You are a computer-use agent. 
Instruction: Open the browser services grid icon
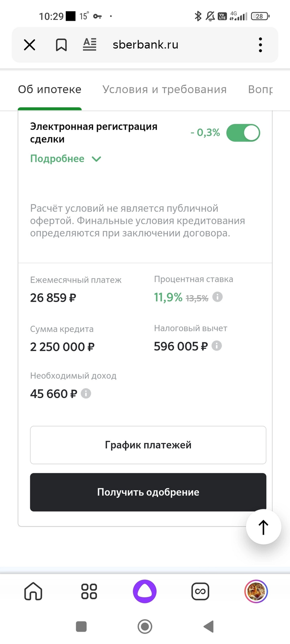coord(89,591)
